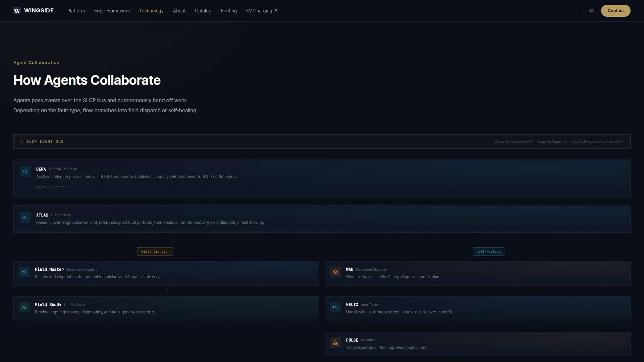The height and width of the screenshot is (362, 644).
Task: Open the EV Charging external link
Action: pos(262,11)
